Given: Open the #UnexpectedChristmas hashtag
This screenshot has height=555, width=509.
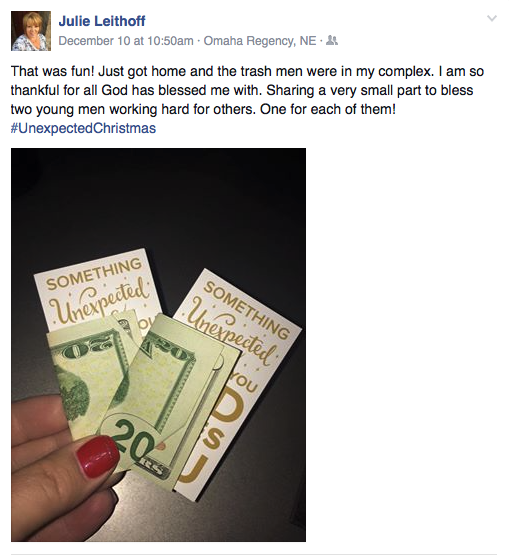Looking at the screenshot, I should (83, 128).
